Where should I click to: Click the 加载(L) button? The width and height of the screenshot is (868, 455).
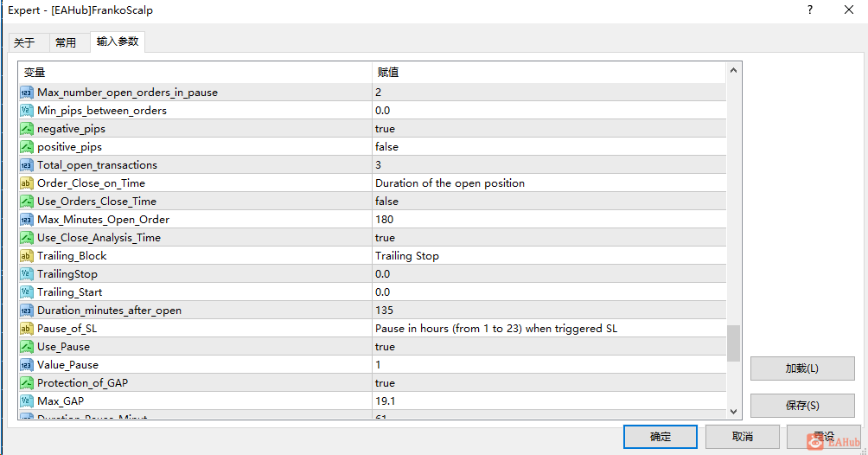coord(802,368)
